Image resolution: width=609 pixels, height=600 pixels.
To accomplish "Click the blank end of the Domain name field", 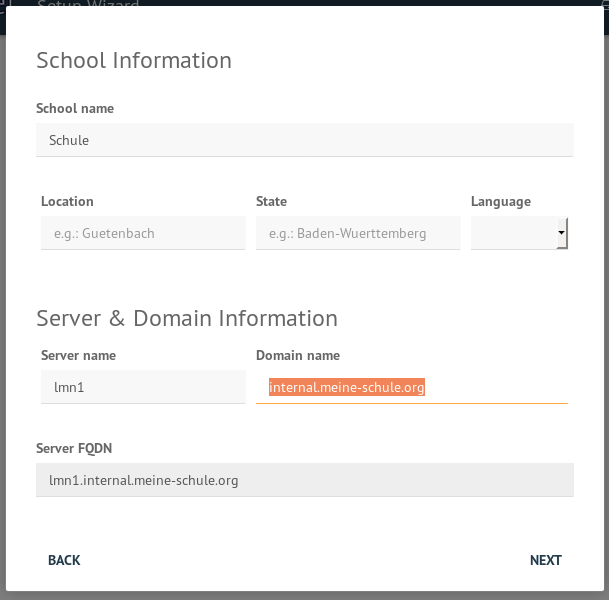I will click(500, 388).
